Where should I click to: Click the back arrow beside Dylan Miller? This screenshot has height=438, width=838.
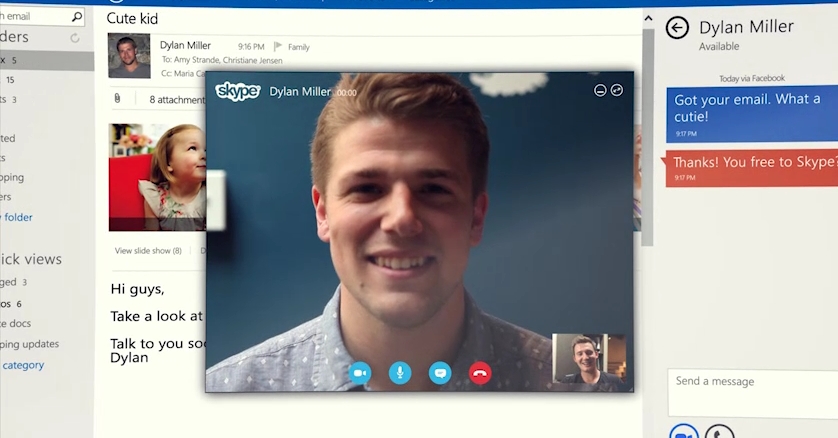[x=677, y=28]
